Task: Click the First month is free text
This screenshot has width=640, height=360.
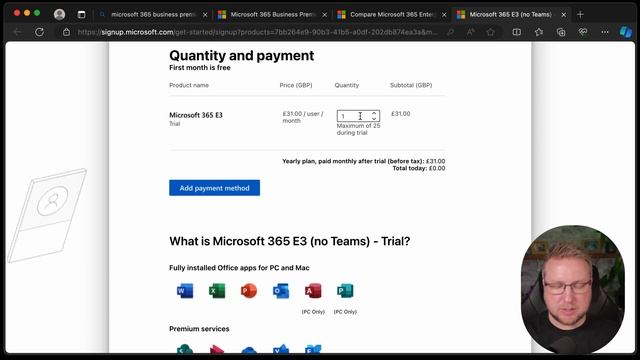Action: point(200,68)
